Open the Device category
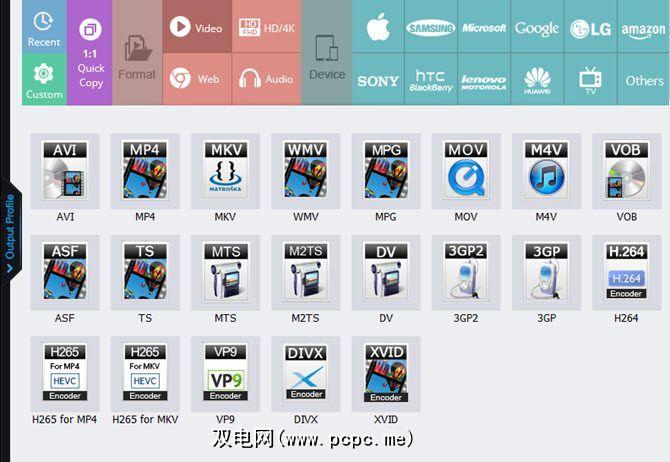 [x=327, y=52]
